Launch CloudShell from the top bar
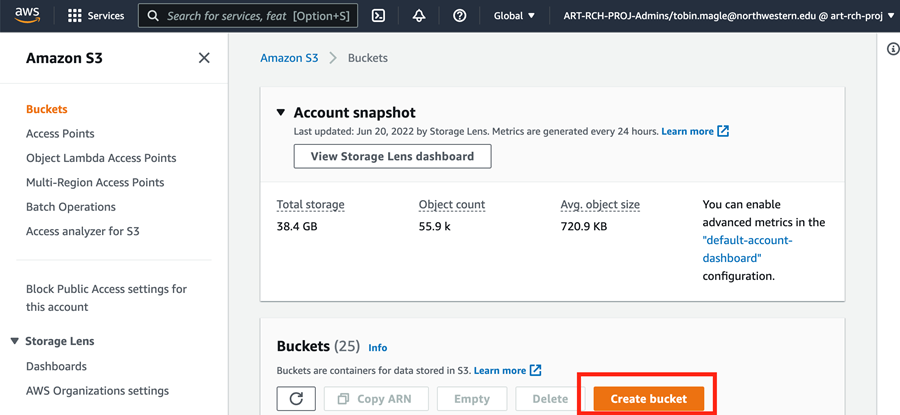Screen dimensions: 900x415 [378, 16]
